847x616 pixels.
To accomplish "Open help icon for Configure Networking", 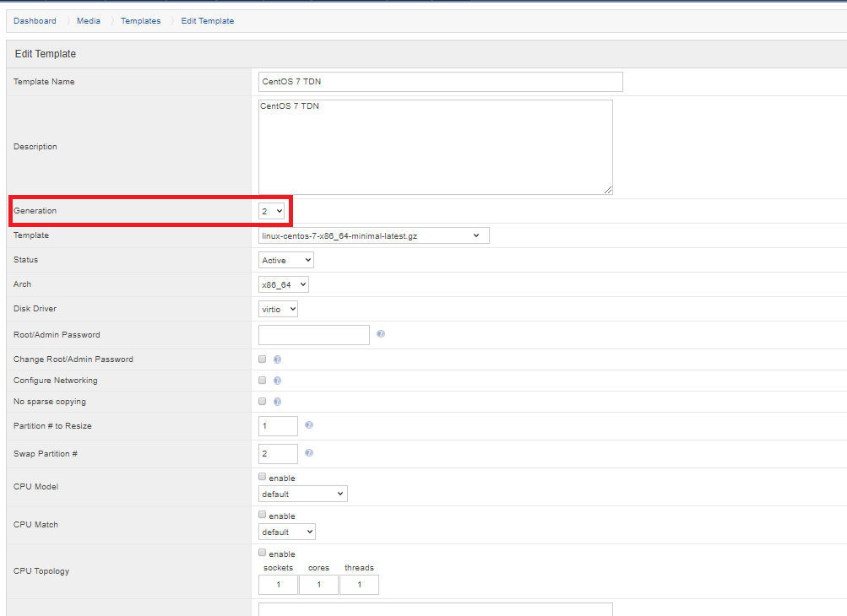I will 277,381.
